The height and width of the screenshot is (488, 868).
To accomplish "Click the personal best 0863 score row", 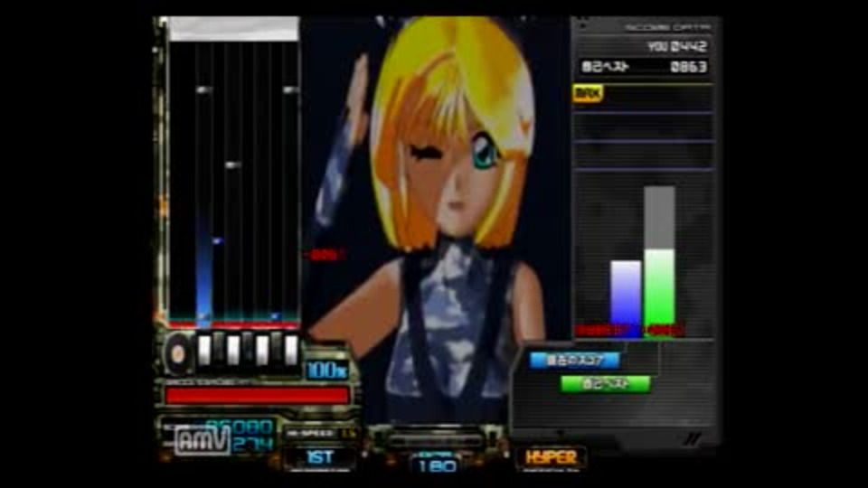I will tap(644, 67).
